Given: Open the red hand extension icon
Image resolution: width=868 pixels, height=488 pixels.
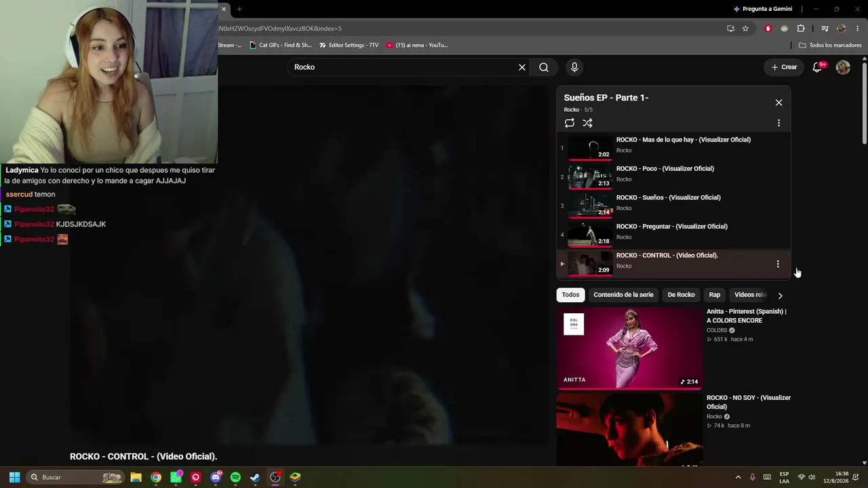Looking at the screenshot, I should pyautogui.click(x=768, y=28).
